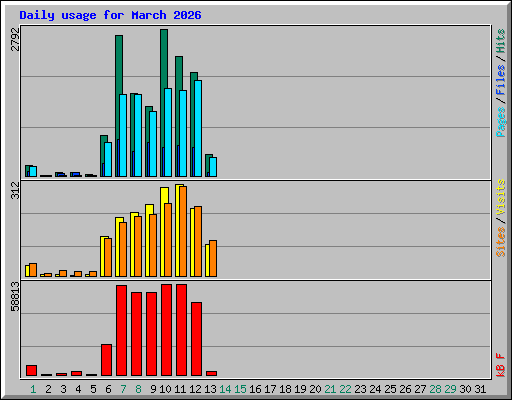The image size is (512, 400).
Task: Click the cyan pages bar for day 8
Action: coord(138,135)
